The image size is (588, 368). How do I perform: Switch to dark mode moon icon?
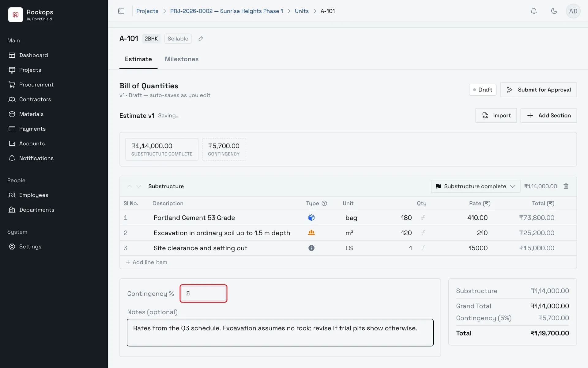pos(554,11)
